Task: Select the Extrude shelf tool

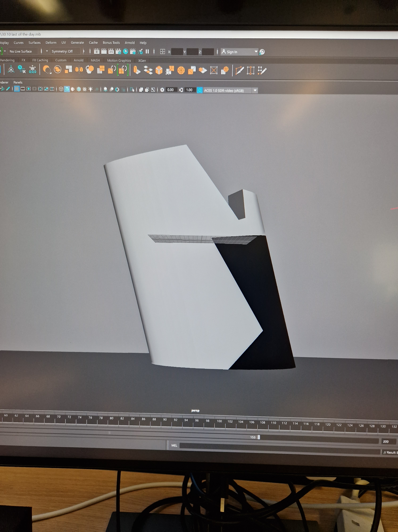Action: pyautogui.click(x=137, y=70)
